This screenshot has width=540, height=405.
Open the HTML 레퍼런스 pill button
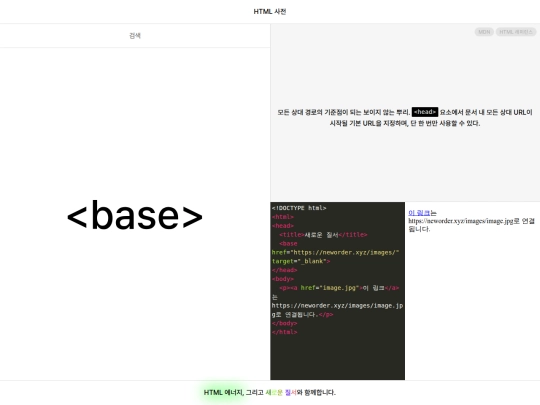click(x=516, y=32)
